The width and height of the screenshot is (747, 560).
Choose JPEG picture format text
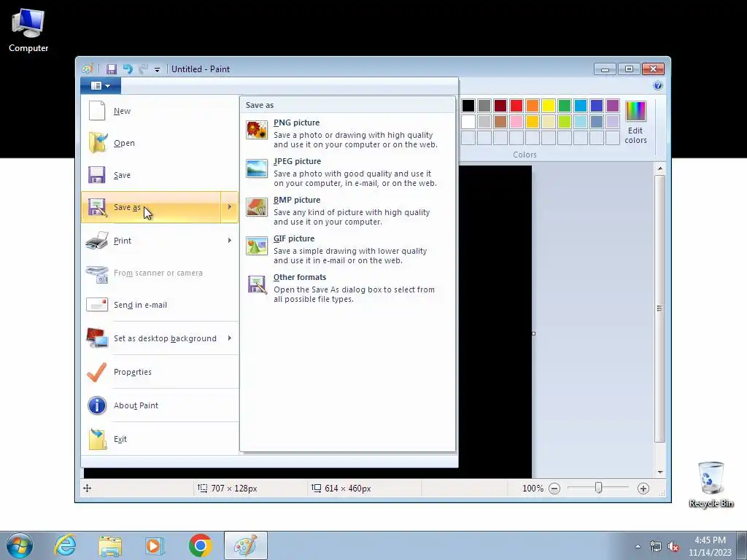298,161
